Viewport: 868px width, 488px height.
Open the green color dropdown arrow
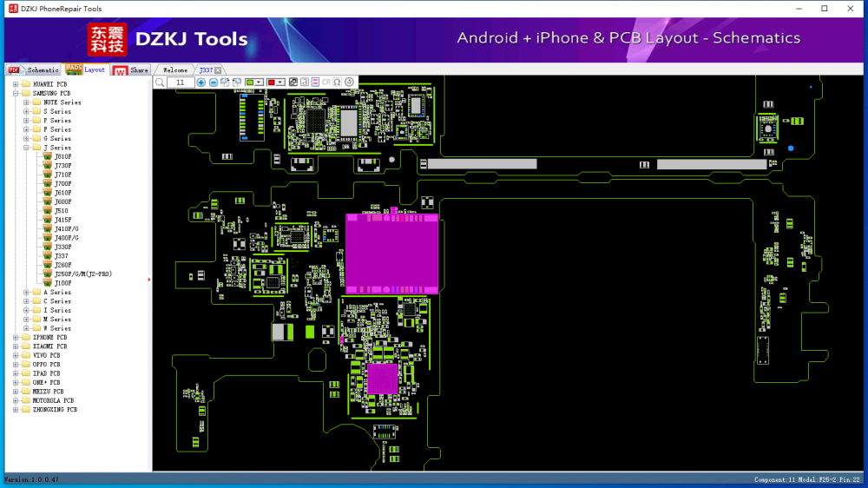259,82
